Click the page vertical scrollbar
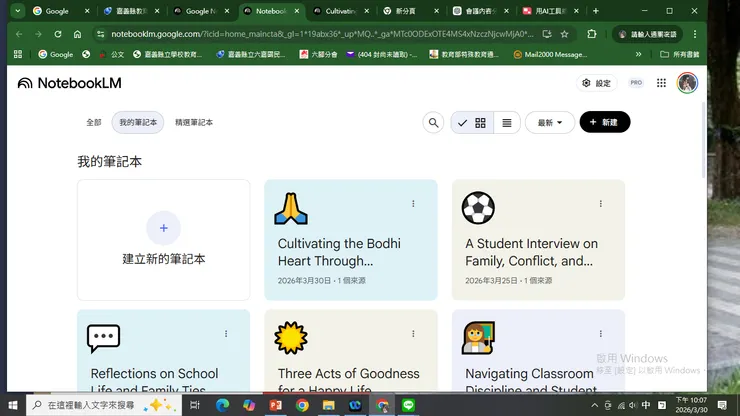The image size is (740, 416). pos(704,140)
